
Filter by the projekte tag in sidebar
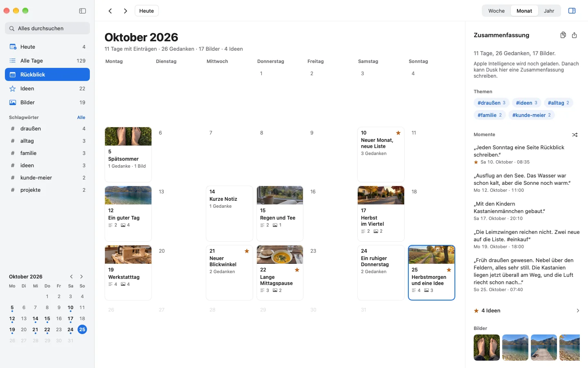click(47, 190)
